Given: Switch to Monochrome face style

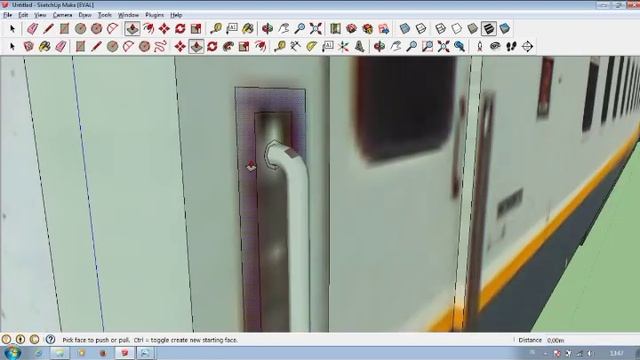Looking at the screenshot, I should pos(504,29).
